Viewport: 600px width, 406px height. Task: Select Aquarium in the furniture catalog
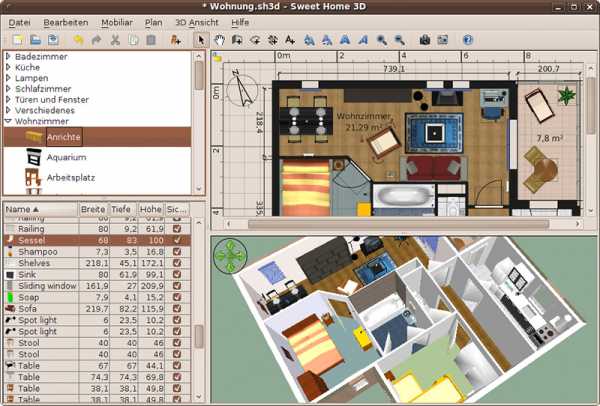coord(66,157)
